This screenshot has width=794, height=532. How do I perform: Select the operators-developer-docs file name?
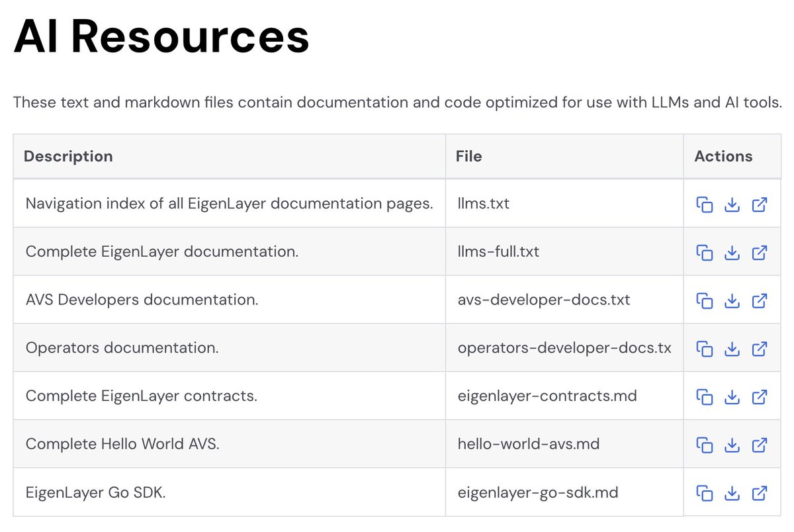coord(564,348)
